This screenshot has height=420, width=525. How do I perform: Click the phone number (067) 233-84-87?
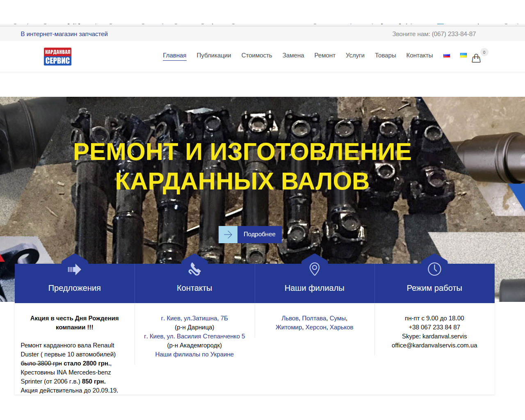click(454, 34)
